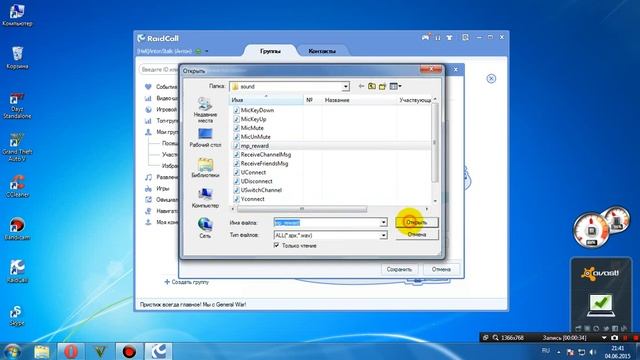Select the UDisconnect sound file
Viewport: 640px width, 360px height.
tap(253, 181)
